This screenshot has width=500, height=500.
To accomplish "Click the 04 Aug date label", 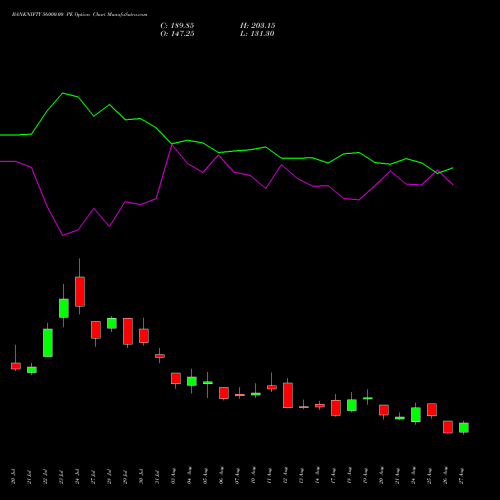I will pyautogui.click(x=189, y=476).
